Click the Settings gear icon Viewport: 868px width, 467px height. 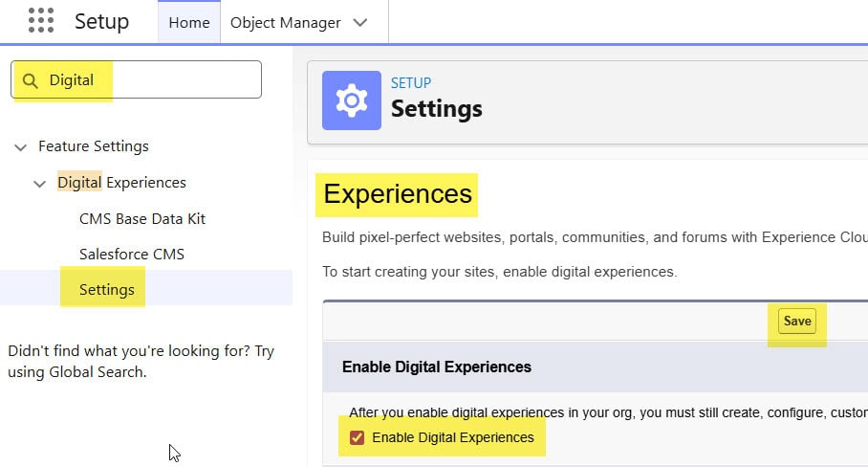(352, 100)
